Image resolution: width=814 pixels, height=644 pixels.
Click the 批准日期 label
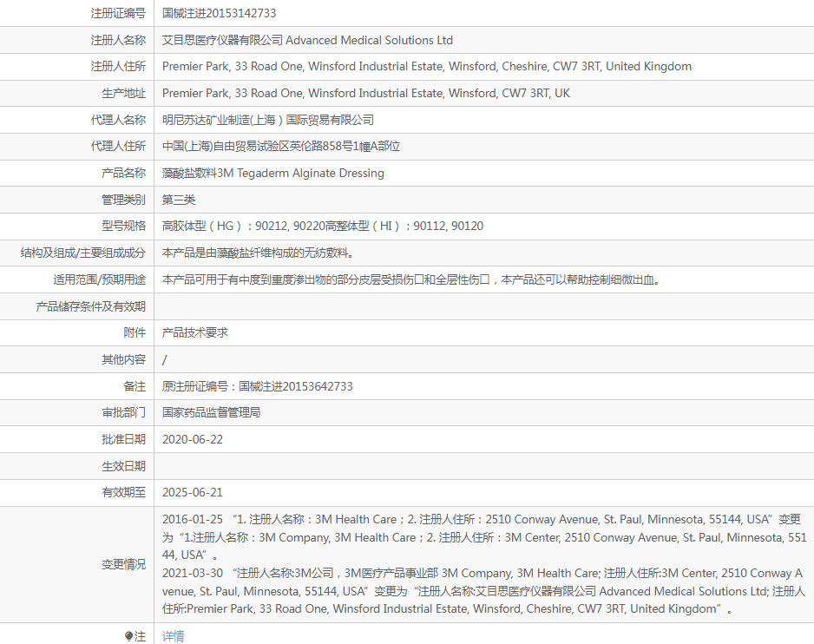coord(123,439)
